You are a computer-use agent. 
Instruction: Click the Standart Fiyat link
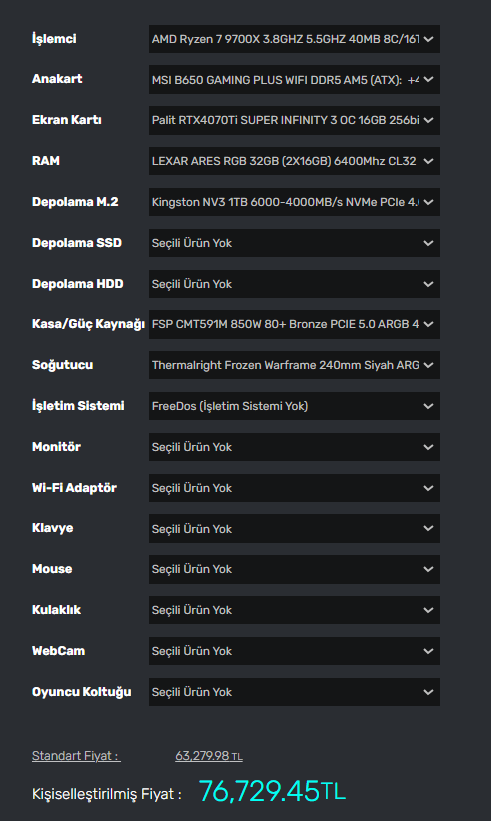[x=76, y=756]
